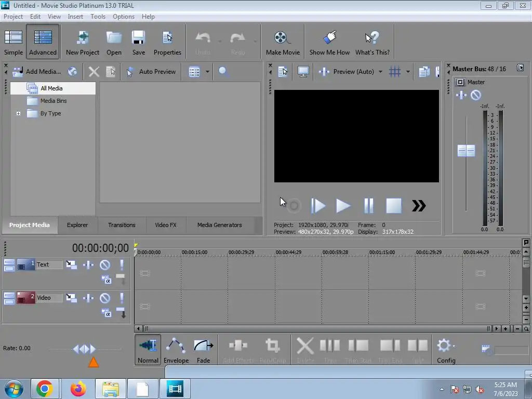The image size is (532, 399).
Task: Open overlays grid dropdown arrow
Action: tap(408, 72)
